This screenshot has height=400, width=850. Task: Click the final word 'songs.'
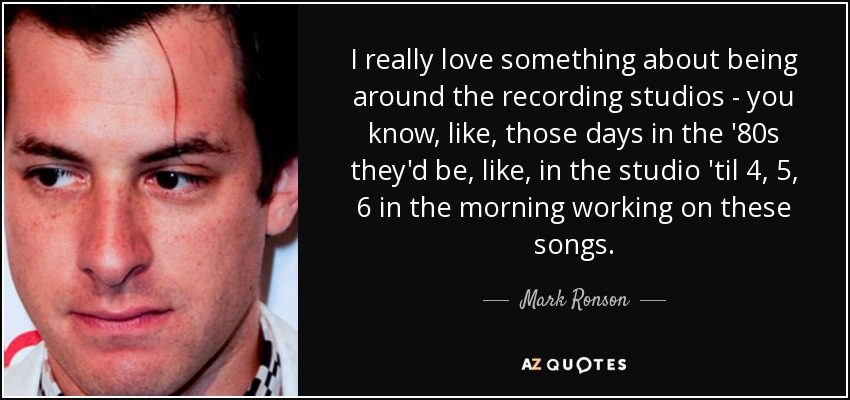(x=574, y=245)
